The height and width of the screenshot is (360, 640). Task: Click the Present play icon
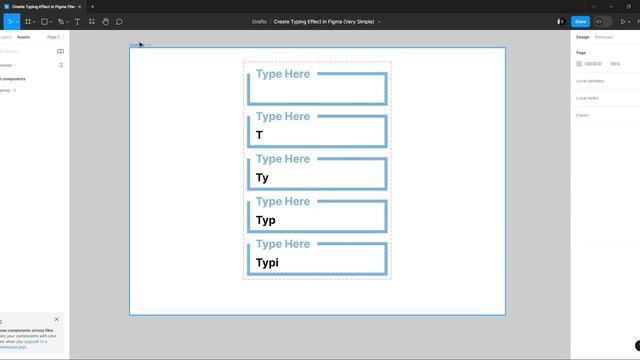pyautogui.click(x=623, y=22)
